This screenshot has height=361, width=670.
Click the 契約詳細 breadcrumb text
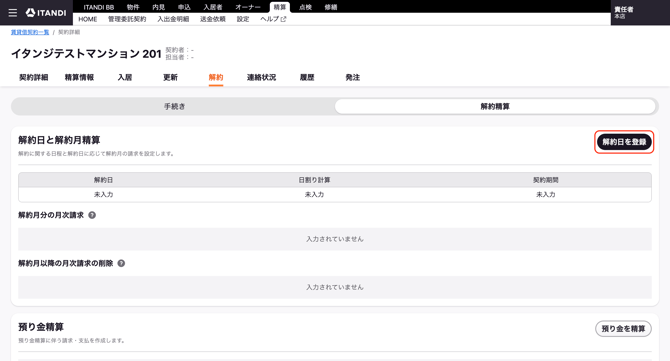pos(69,32)
